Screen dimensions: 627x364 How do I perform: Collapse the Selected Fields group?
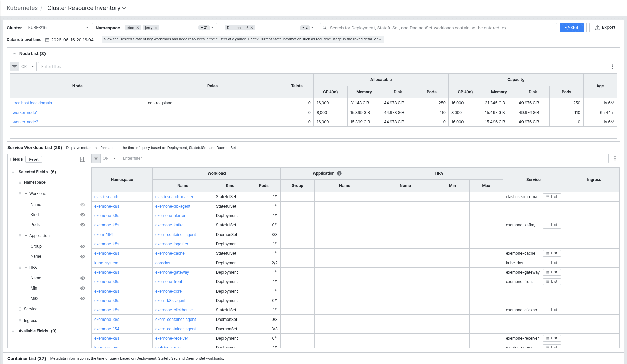click(x=13, y=172)
